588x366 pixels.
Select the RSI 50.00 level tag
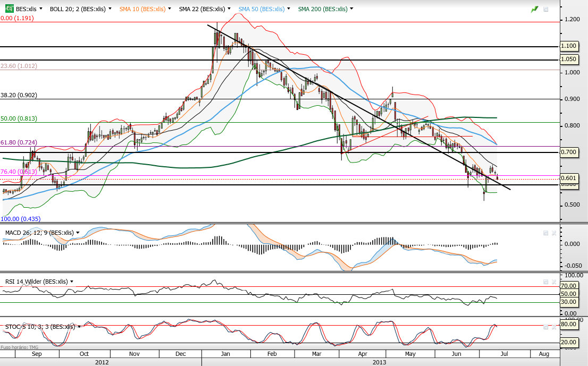click(x=568, y=294)
